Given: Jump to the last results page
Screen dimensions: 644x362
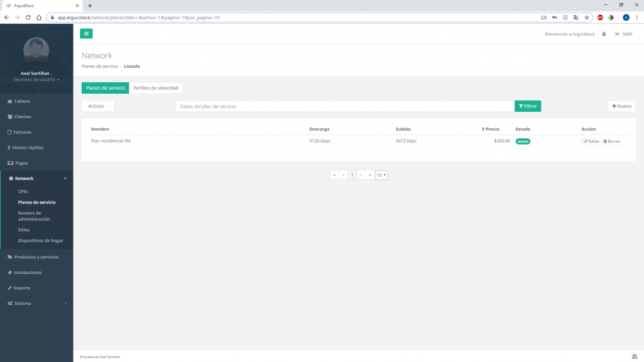Looking at the screenshot, I should (x=370, y=175).
